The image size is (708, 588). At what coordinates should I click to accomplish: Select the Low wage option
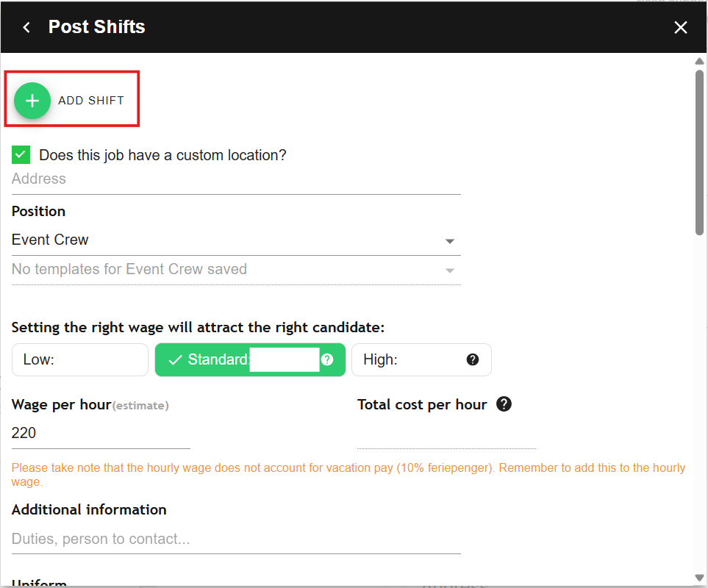[x=79, y=359]
